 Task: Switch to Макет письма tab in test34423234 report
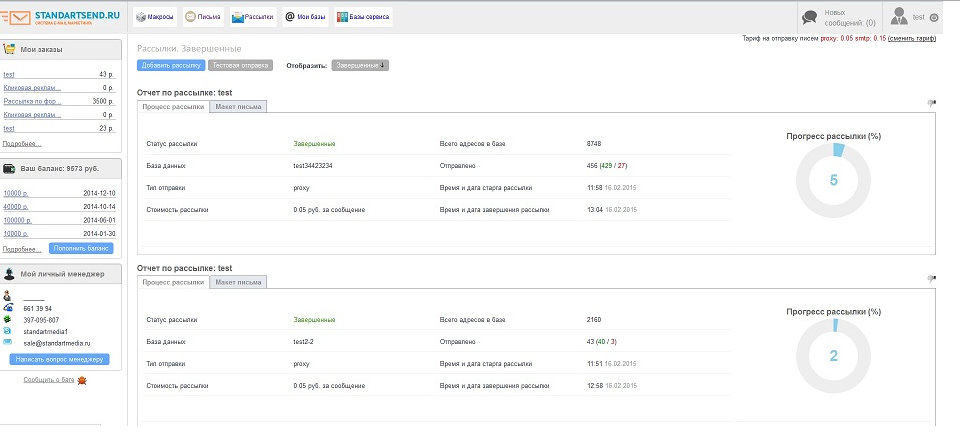click(238, 107)
